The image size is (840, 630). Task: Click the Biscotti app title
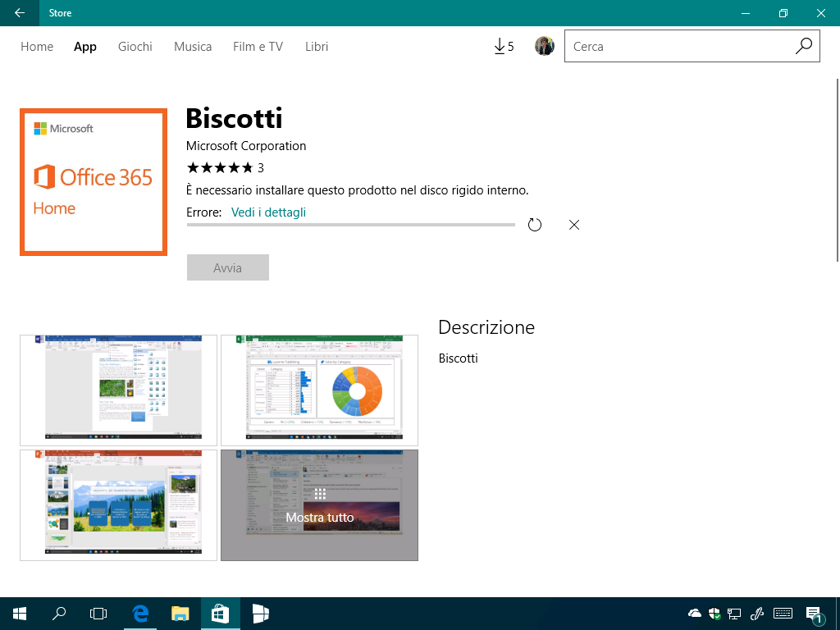[x=234, y=118]
